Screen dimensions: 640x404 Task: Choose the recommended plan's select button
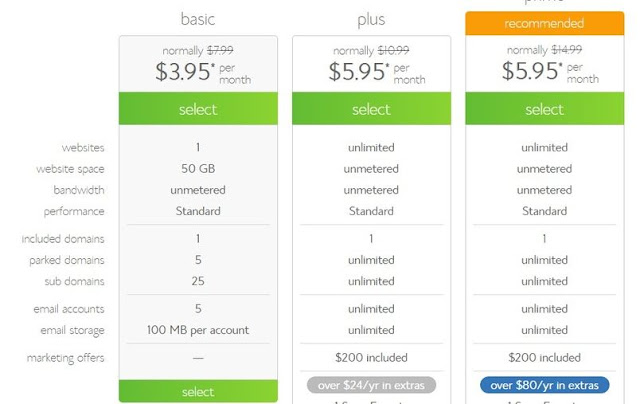coord(544,109)
